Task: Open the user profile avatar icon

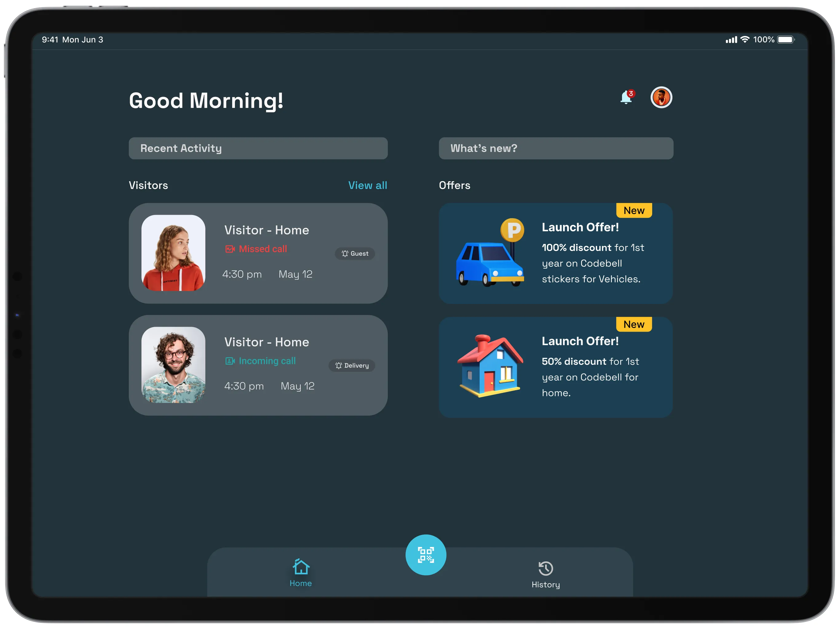Action: [x=662, y=99]
